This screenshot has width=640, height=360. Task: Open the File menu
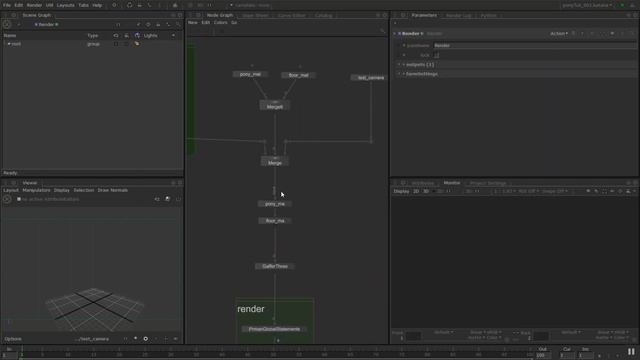[x=7, y=5]
